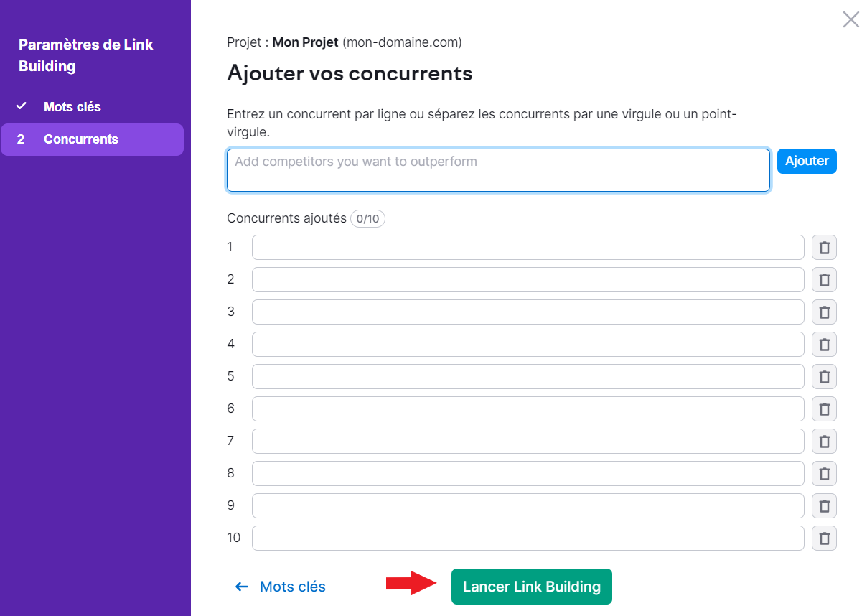This screenshot has height=616, width=867.
Task: Trash the competitor in row 9
Action: pos(824,505)
